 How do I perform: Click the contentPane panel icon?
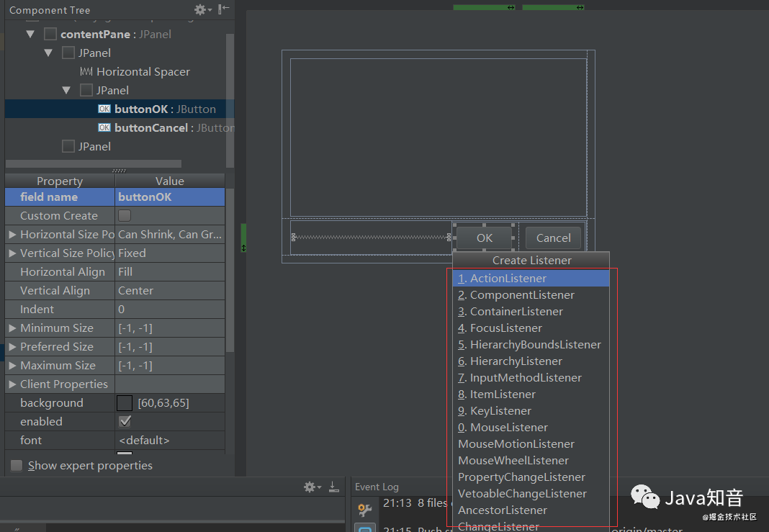[50, 34]
